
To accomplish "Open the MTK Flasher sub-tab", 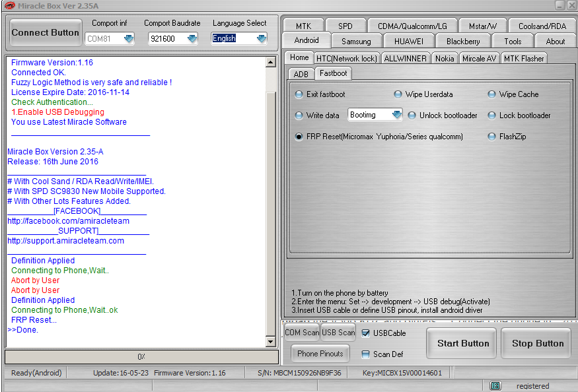I will [x=524, y=59].
